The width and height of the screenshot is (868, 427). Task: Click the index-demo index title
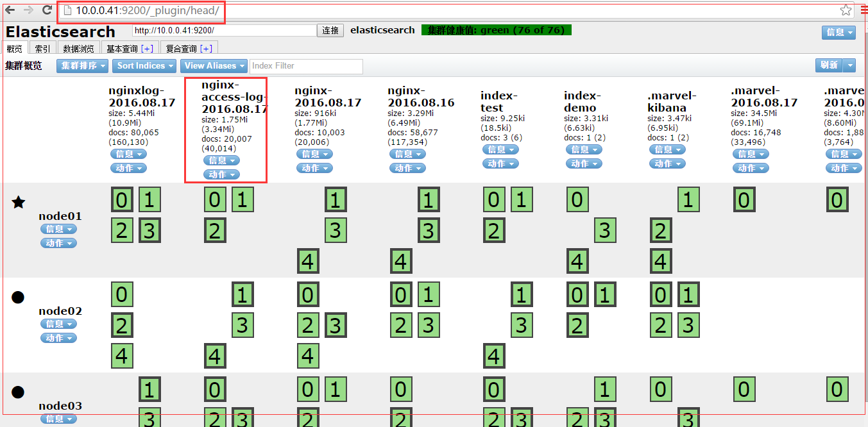point(583,102)
